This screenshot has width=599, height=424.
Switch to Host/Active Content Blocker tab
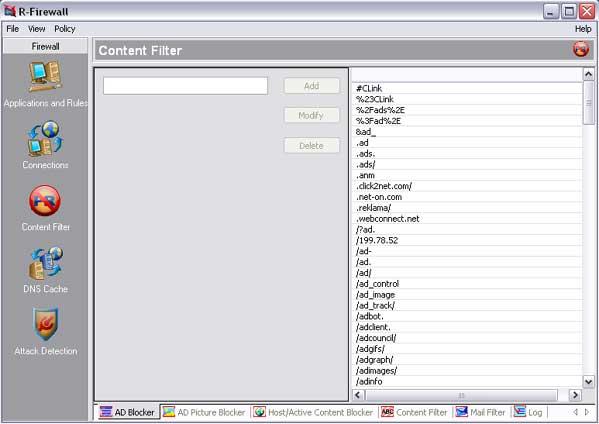313,413
